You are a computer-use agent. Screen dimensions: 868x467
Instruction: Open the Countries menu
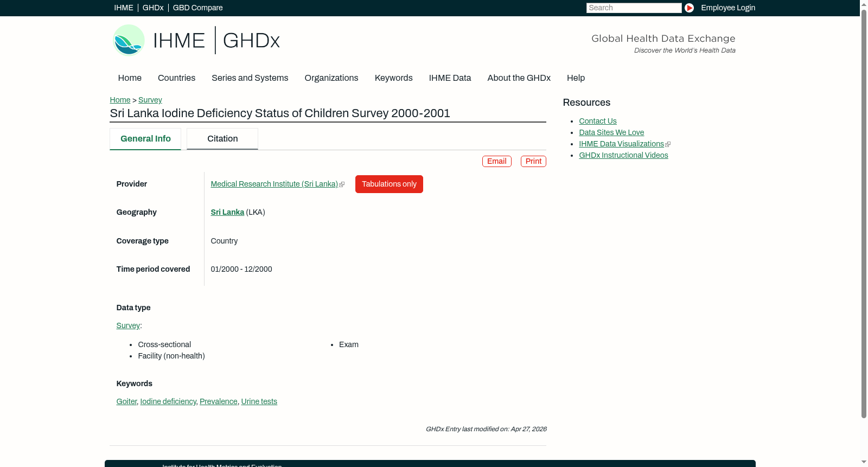176,78
